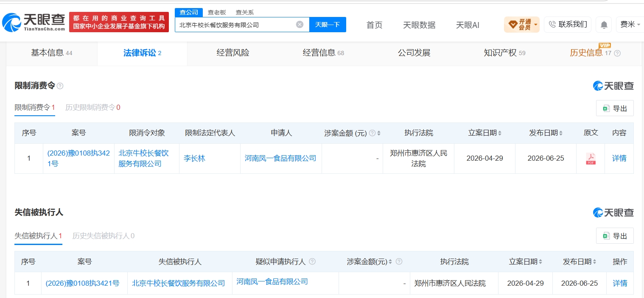Open 河南凤一食品有限公司 applicant link
The height and width of the screenshot is (298, 644).
(x=280, y=159)
